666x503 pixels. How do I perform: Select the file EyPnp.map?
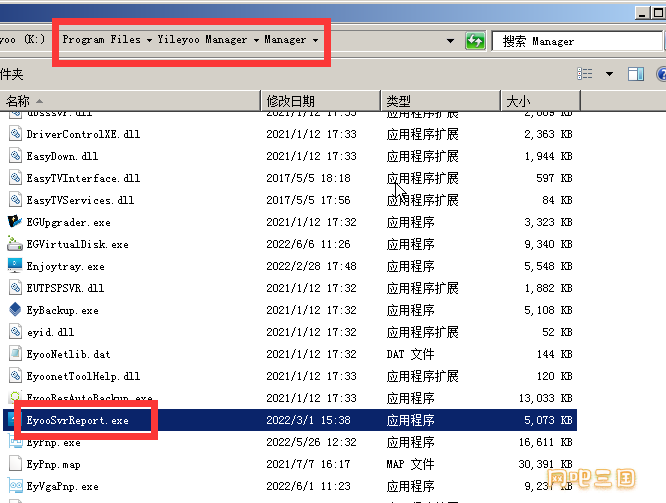(x=54, y=464)
